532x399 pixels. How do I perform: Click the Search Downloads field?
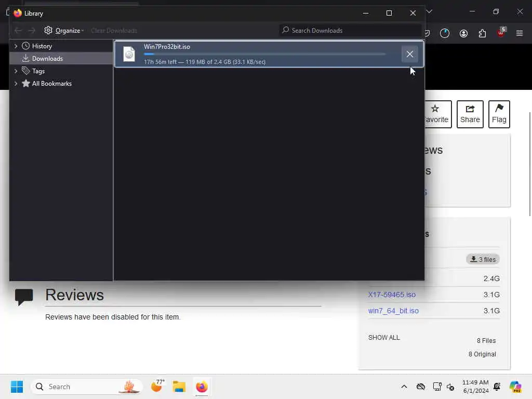(350, 31)
